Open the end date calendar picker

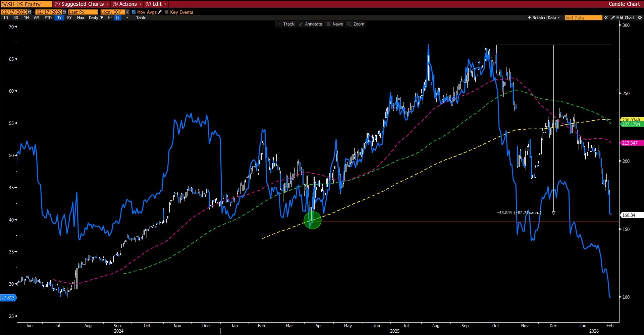(x=64, y=12)
